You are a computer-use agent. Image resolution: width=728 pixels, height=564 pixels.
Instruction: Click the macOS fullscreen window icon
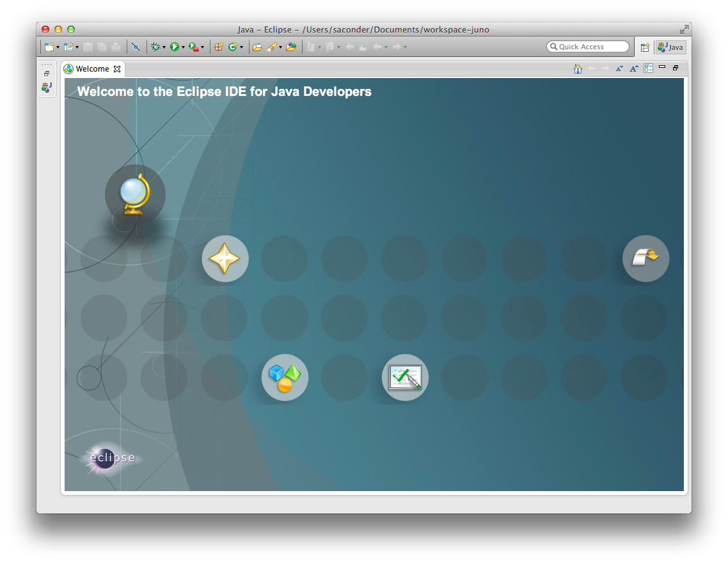pos(684,29)
